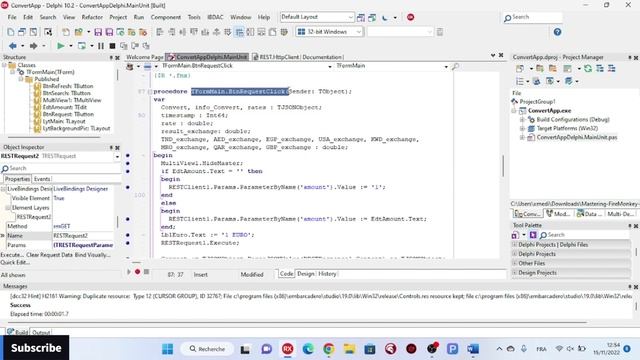Screen dimensions: 640x360
Task: Click the Help question mark icon
Action: coord(557,32)
